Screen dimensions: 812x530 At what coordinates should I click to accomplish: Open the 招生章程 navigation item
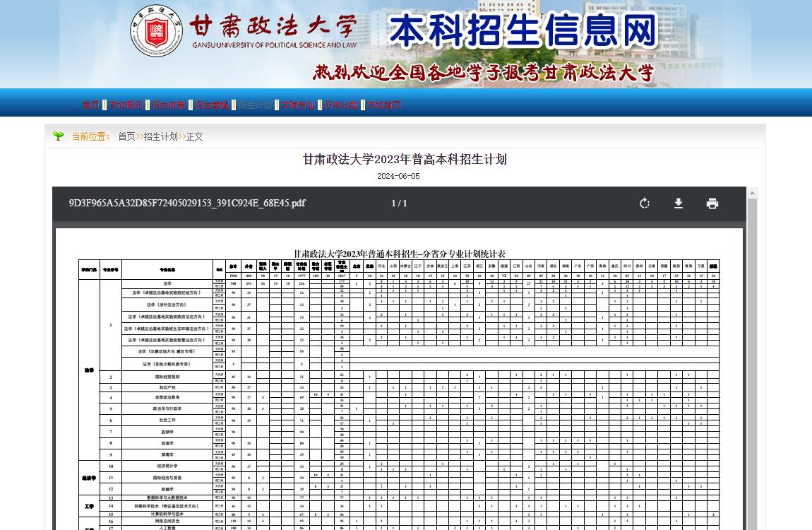pos(212,105)
